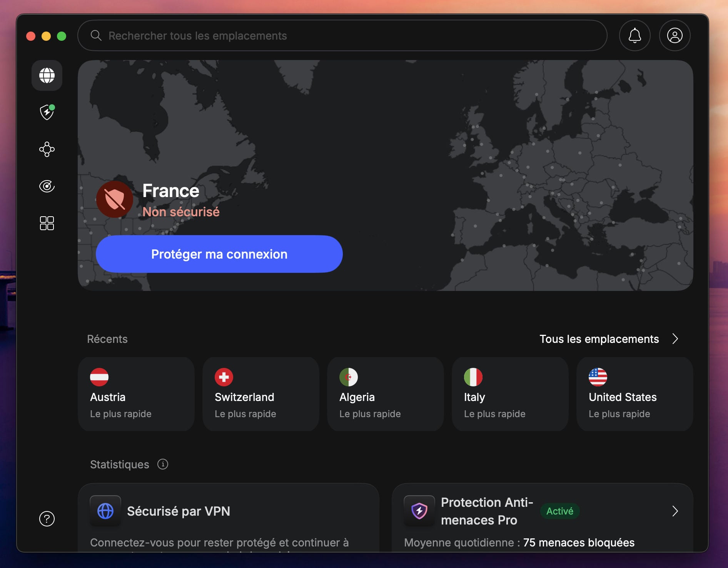728x568 pixels.
Task: Open the account profile icon
Action: [x=675, y=35]
